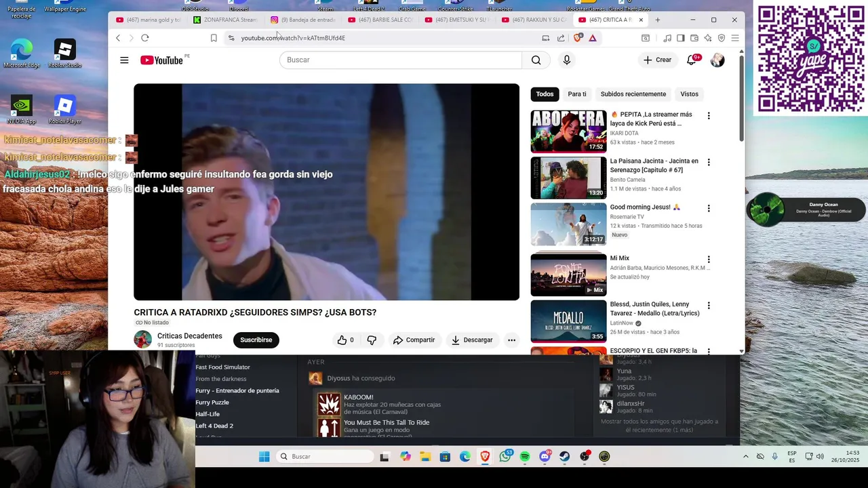Open options for the PEPITA streamer video
Screen dimensions: 868x488
pos(709,116)
